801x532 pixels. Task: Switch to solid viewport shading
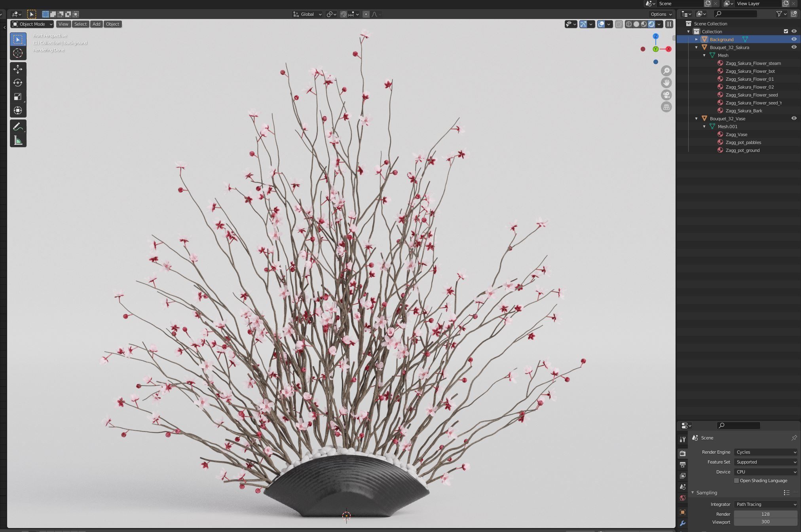[636, 24]
